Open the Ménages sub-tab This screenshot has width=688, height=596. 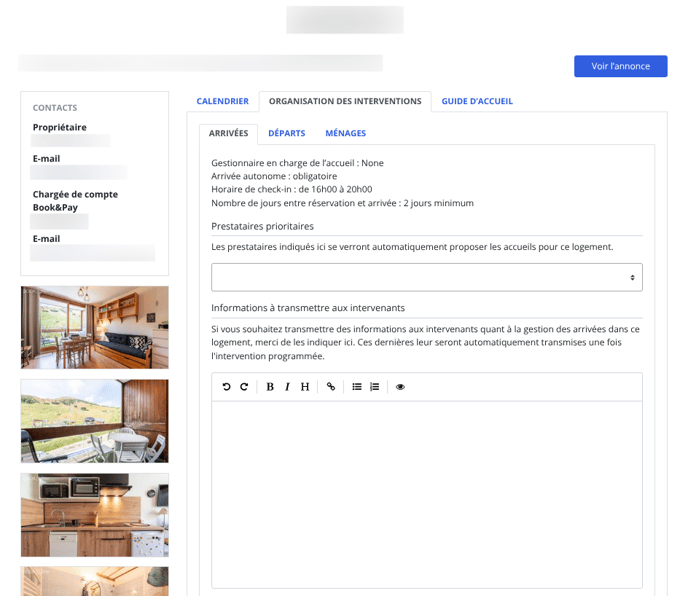coord(345,133)
